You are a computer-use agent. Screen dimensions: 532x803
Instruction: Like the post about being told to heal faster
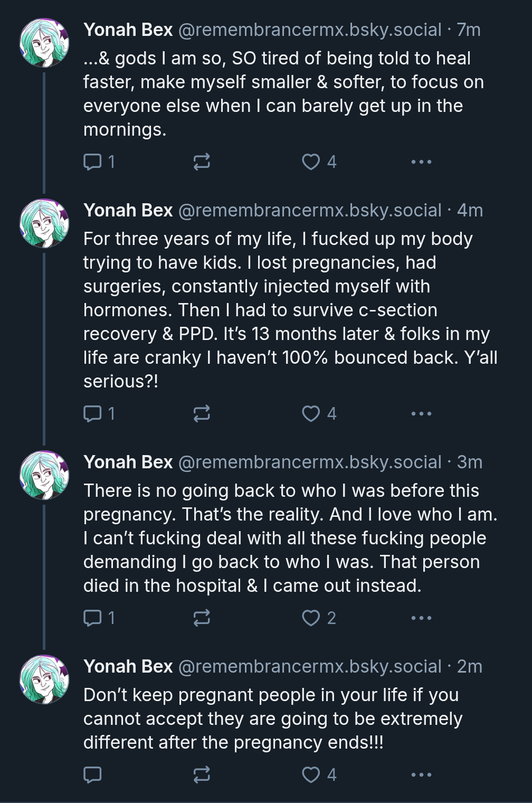[311, 162]
